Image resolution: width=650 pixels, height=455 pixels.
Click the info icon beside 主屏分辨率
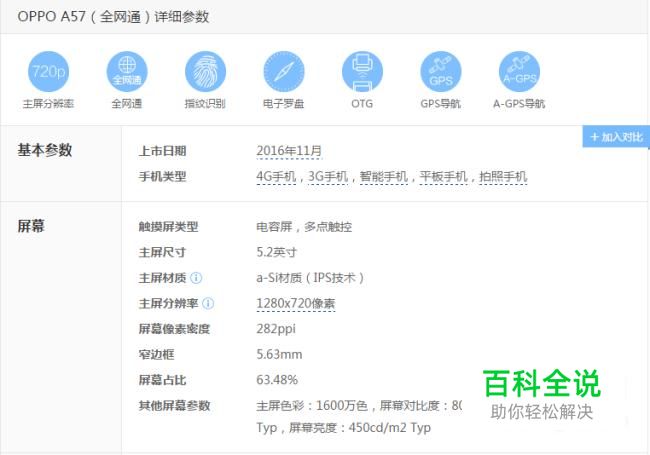[208, 303]
